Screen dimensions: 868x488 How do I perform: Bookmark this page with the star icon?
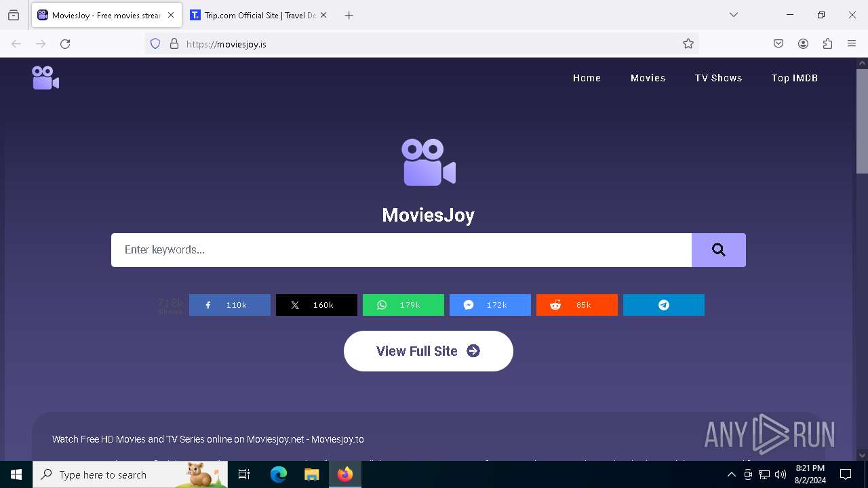tap(688, 44)
